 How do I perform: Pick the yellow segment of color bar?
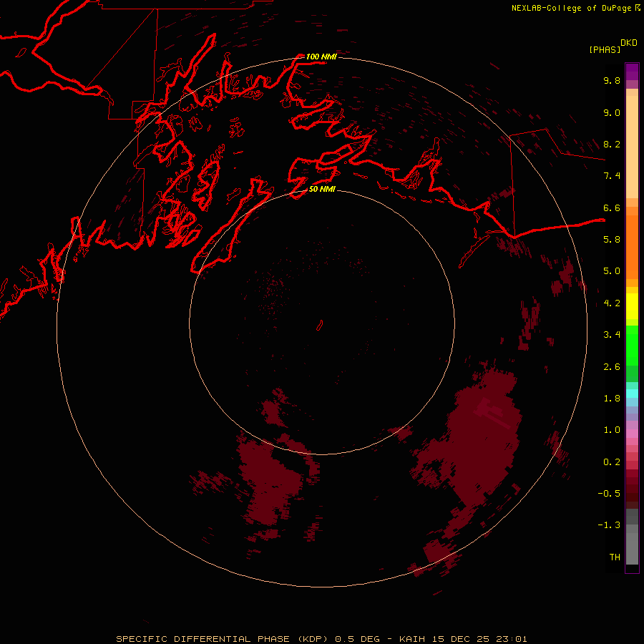click(x=632, y=306)
